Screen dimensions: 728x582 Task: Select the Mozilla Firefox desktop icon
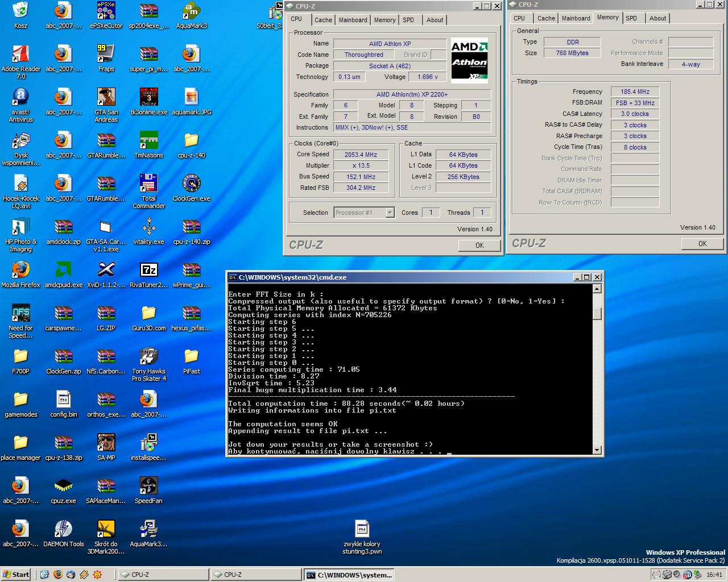coord(20,269)
